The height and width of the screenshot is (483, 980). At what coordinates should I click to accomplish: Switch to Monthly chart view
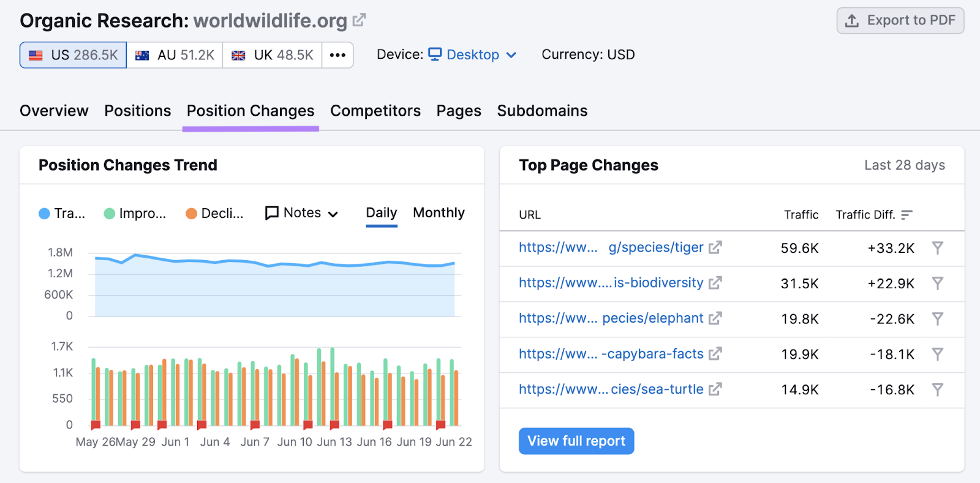coord(439,213)
